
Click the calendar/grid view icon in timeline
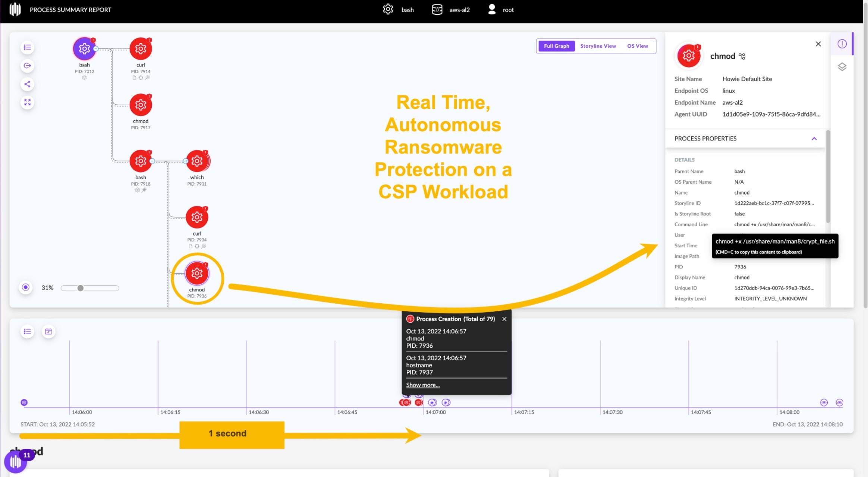point(49,331)
